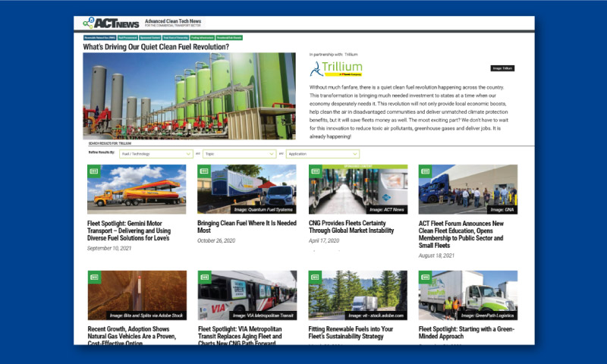Click "Image: vit - stock.adobe.com" caption
The width and height of the screenshot is (607, 364).
pyautogui.click(x=376, y=315)
